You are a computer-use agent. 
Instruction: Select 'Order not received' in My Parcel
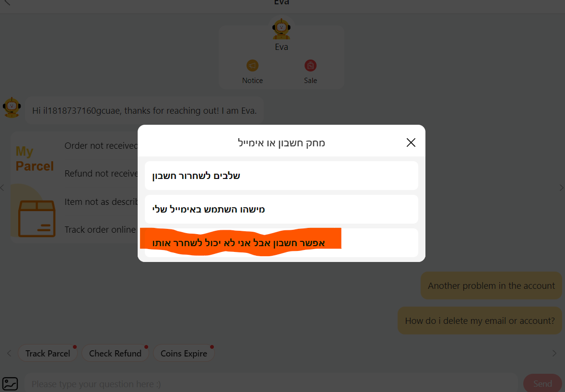pos(101,146)
